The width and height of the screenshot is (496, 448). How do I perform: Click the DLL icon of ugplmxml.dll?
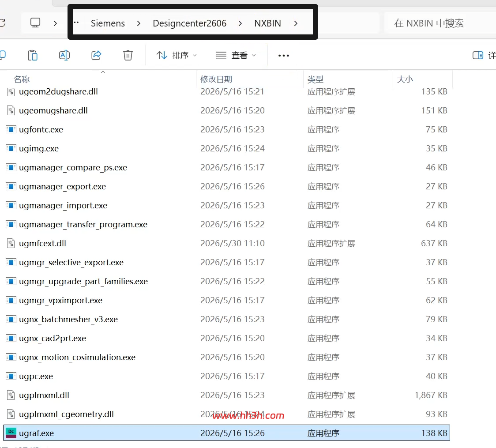click(11, 395)
